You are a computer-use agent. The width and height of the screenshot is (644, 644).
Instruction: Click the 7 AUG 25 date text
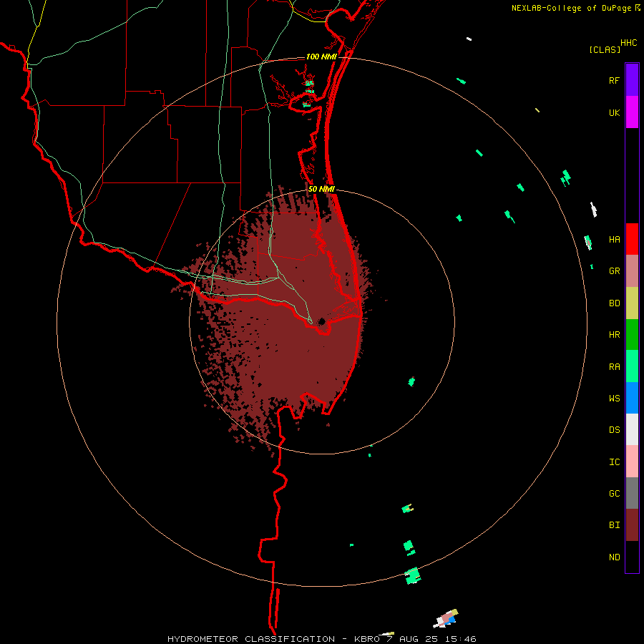[x=411, y=639]
